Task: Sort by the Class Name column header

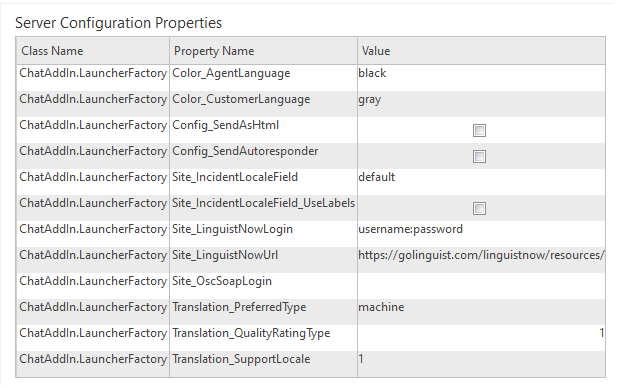Action: pyautogui.click(x=93, y=51)
